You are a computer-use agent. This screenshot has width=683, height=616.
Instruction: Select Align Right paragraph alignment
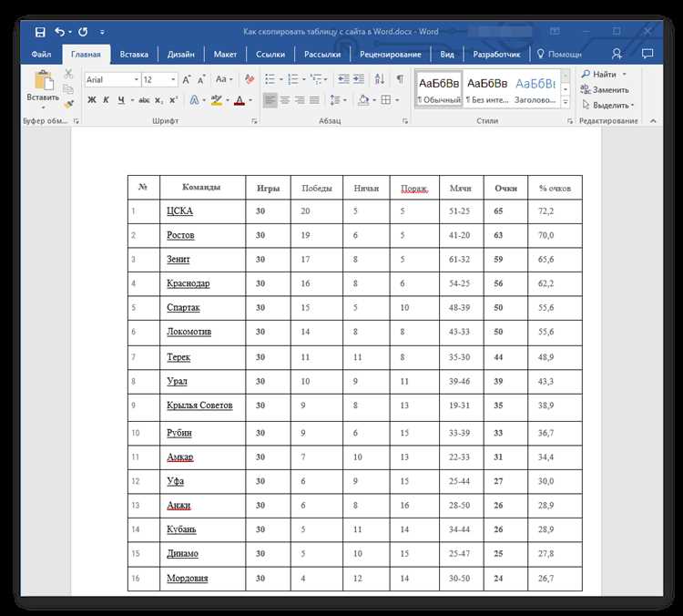(x=300, y=100)
